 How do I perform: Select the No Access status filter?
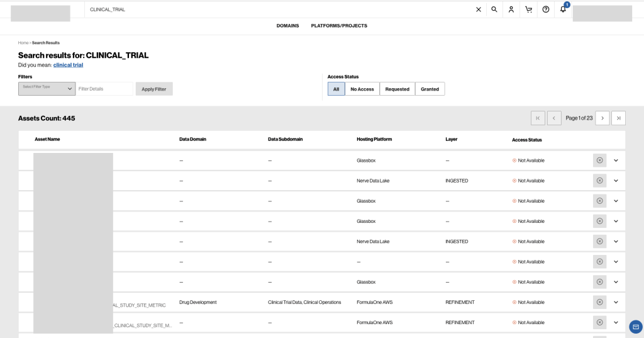pyautogui.click(x=362, y=89)
